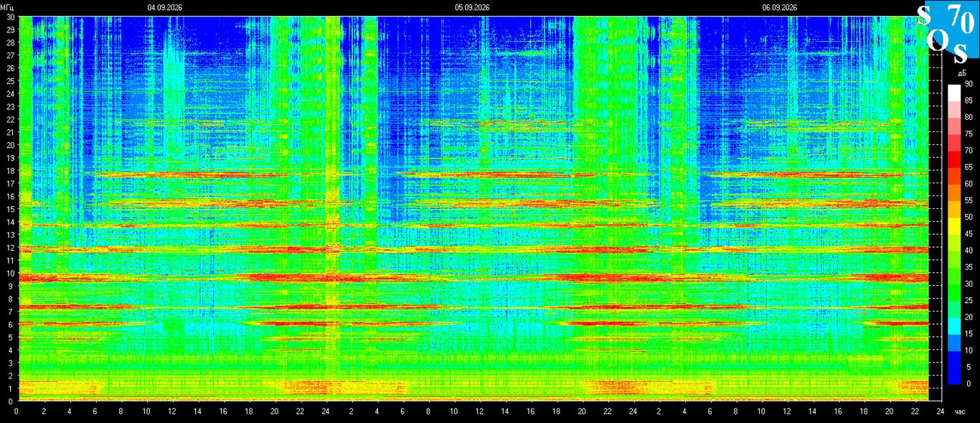Click the 27 tick on the МГц frequency axis

click(x=10, y=55)
